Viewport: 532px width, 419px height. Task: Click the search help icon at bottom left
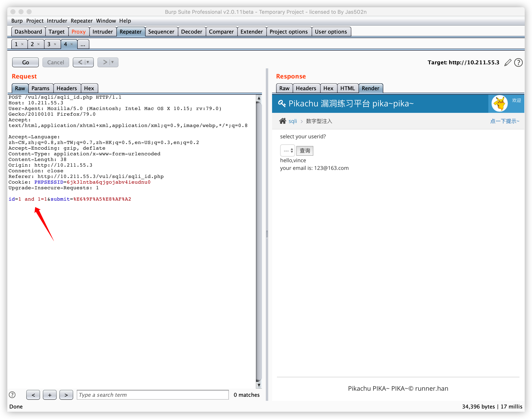[x=12, y=395]
